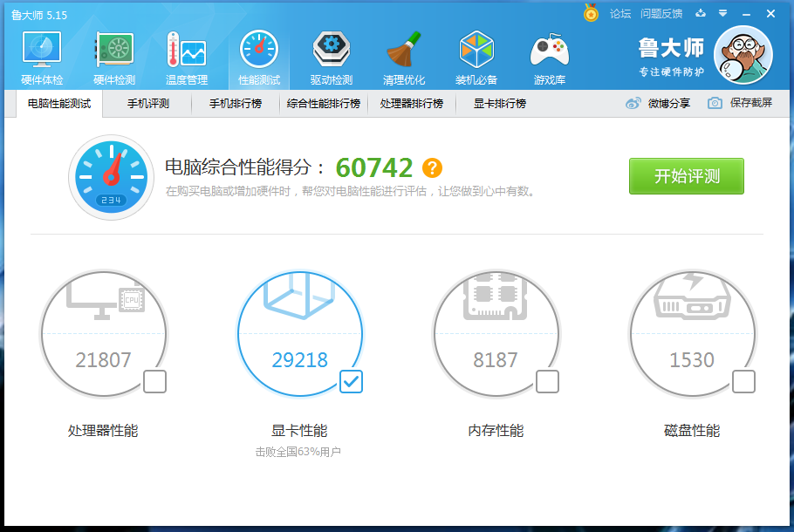Check the 磁盘性能 checkbox
794x532 pixels.
click(744, 382)
